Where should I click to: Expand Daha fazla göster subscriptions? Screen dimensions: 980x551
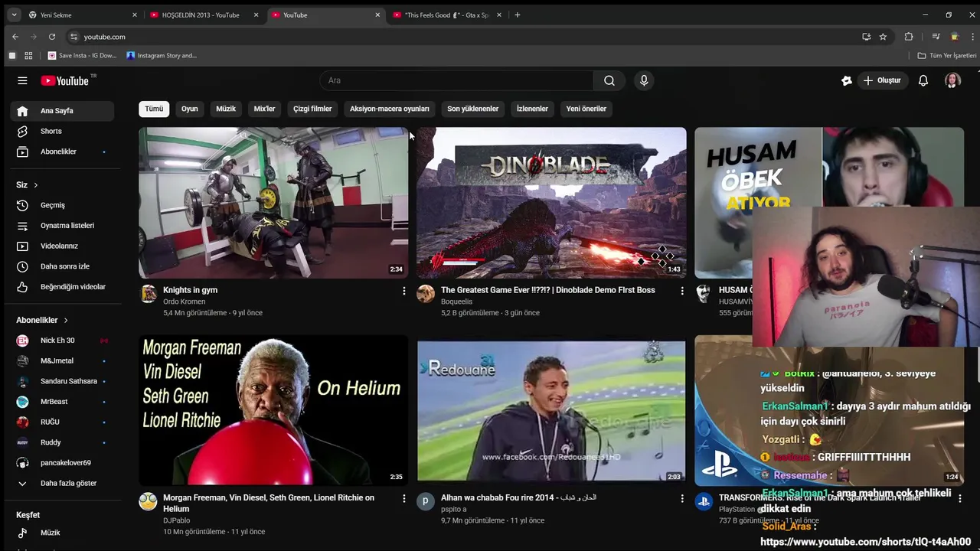tap(62, 484)
